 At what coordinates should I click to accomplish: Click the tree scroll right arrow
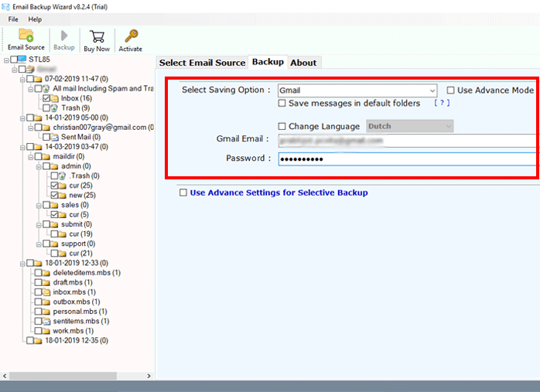tap(149, 376)
